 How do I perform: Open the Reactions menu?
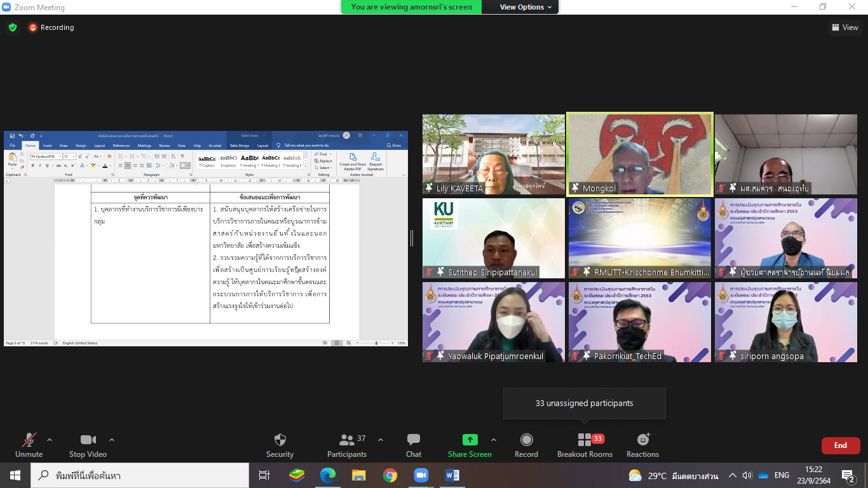click(x=642, y=445)
